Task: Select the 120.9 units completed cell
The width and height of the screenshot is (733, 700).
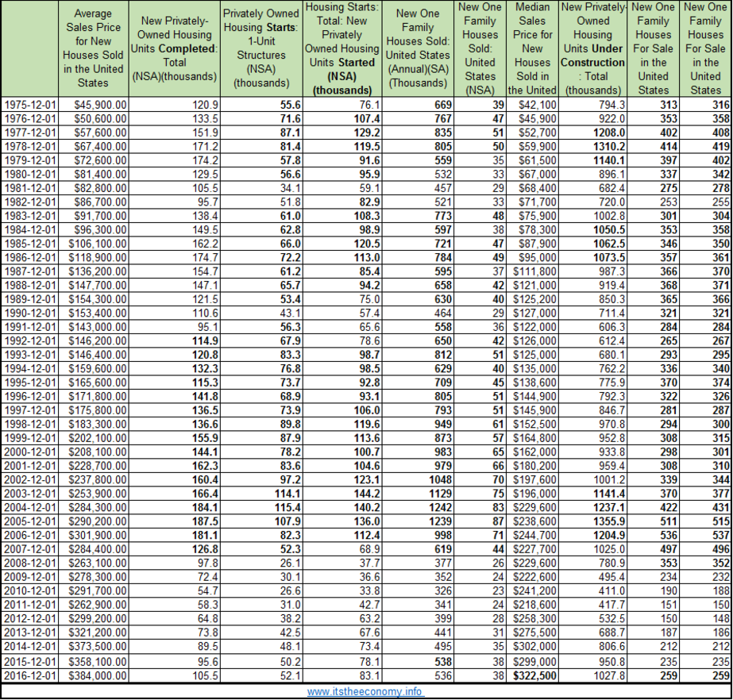Action: (x=175, y=105)
